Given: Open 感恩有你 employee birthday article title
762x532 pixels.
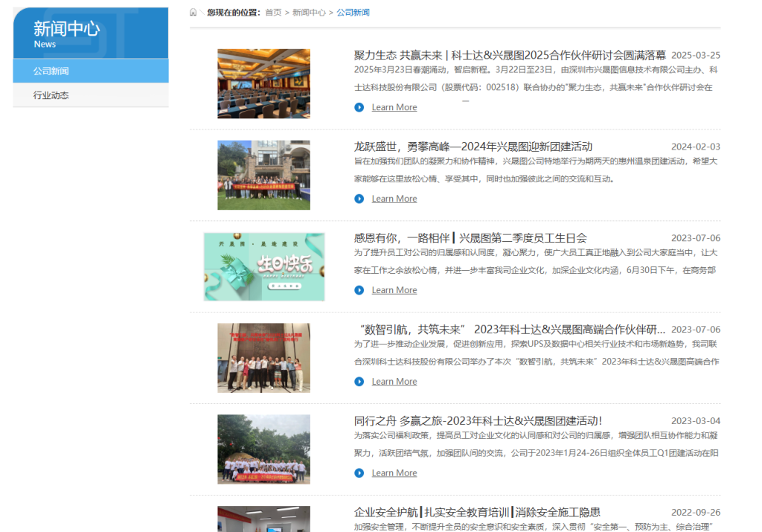Looking at the screenshot, I should 470,238.
